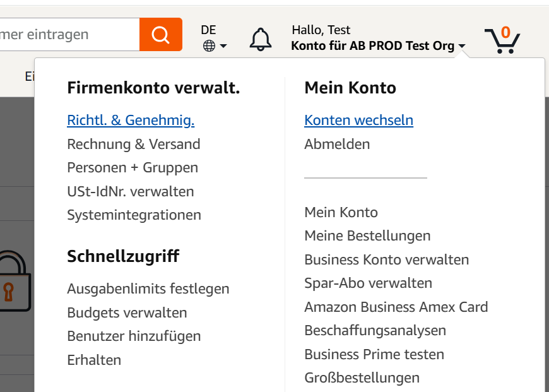This screenshot has height=392, width=549.
Task: Open Business Konto verwalten
Action: [x=387, y=259]
